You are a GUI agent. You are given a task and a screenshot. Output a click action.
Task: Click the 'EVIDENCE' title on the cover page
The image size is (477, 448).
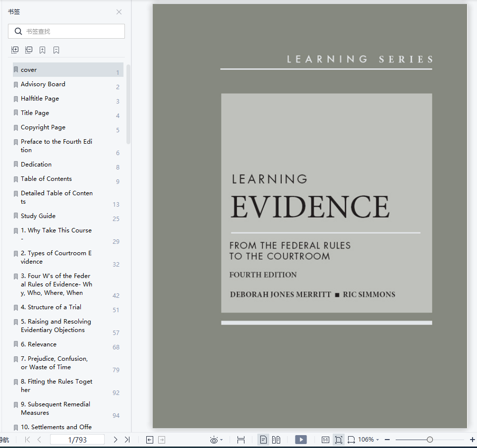[310, 207]
